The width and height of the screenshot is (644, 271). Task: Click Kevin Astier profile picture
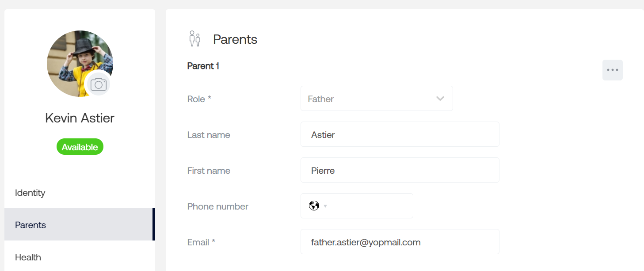coord(80,64)
